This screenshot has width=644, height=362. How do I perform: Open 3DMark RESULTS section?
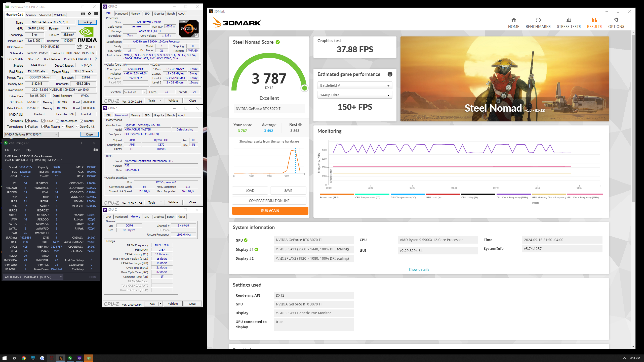point(594,23)
